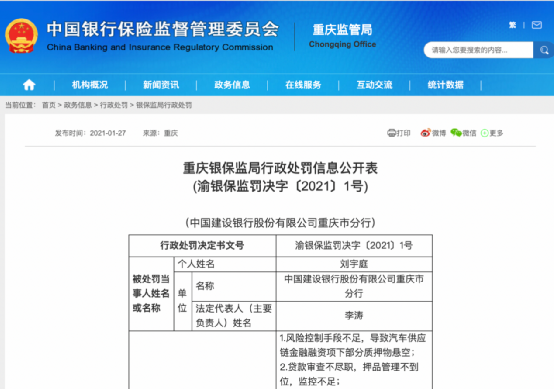Click the 单位 table cell
Screen dimensions: 554x389
point(183,301)
